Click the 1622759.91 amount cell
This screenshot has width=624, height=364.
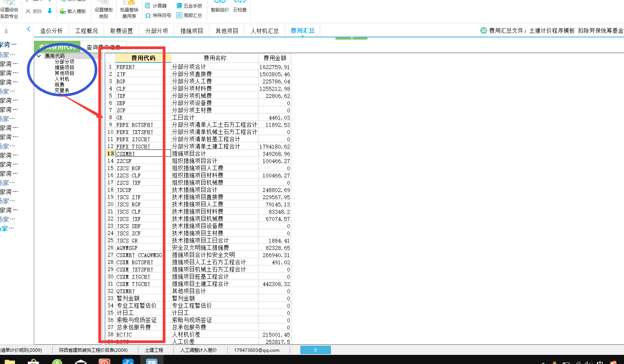tap(275, 67)
